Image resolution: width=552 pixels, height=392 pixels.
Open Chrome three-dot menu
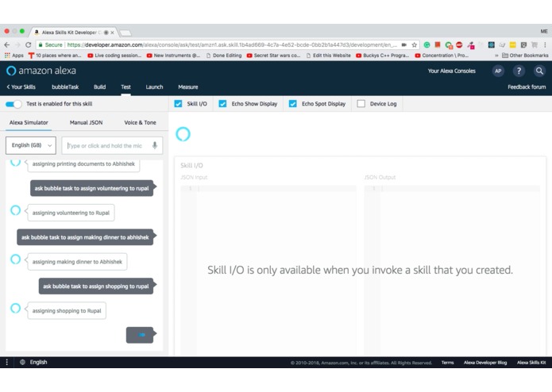[545, 44]
